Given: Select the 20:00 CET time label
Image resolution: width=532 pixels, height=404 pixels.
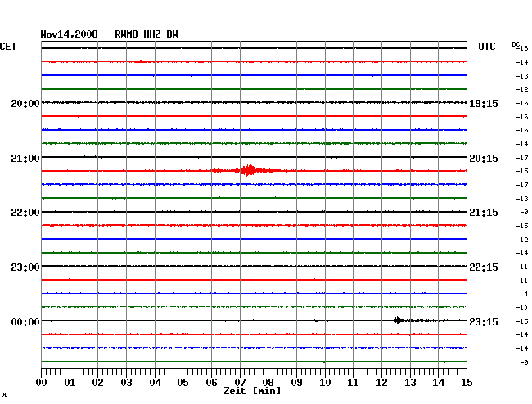Looking at the screenshot, I should point(25,103).
